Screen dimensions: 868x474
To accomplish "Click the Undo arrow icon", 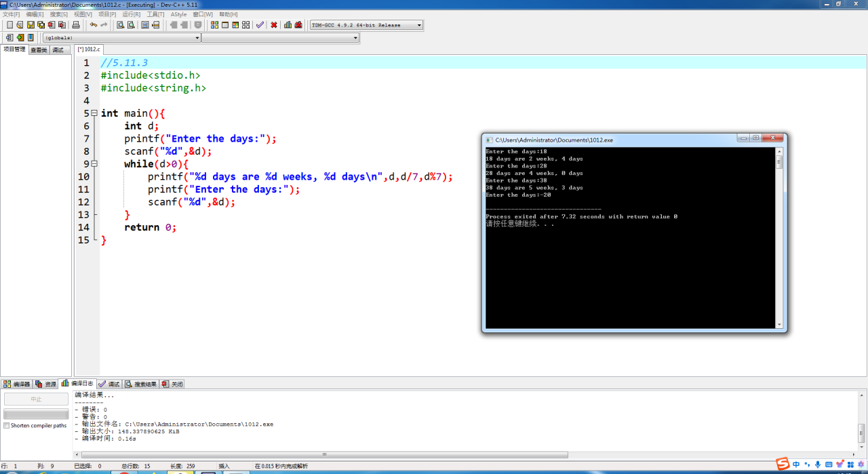I will click(94, 25).
